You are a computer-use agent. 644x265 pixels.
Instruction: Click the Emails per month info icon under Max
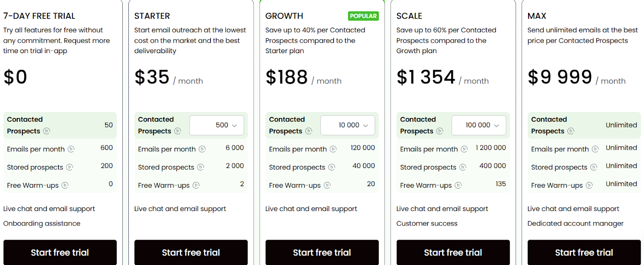(x=595, y=149)
